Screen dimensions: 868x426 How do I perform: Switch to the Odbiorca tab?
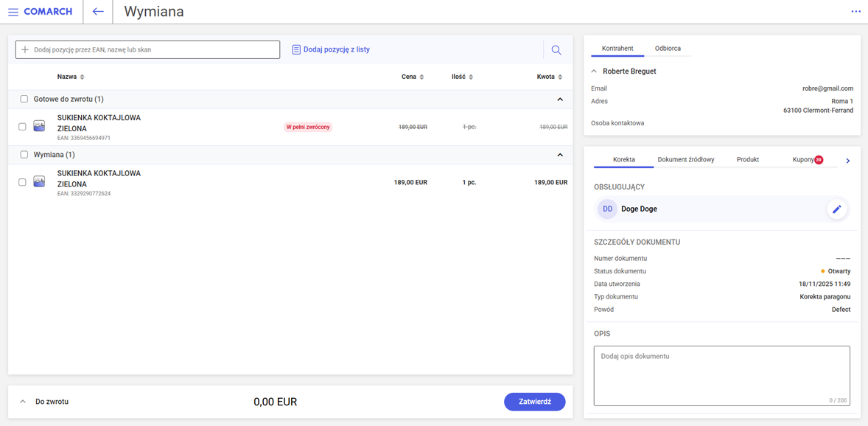[668, 49]
